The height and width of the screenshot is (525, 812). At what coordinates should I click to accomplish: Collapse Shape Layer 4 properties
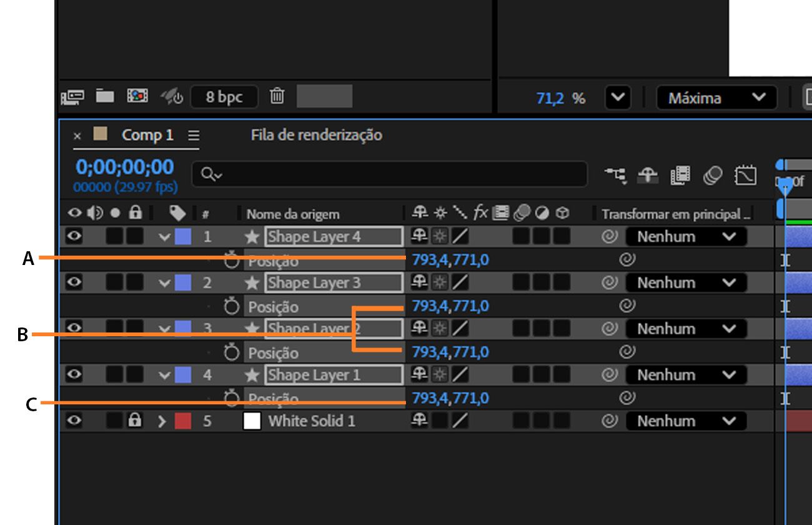pos(164,237)
